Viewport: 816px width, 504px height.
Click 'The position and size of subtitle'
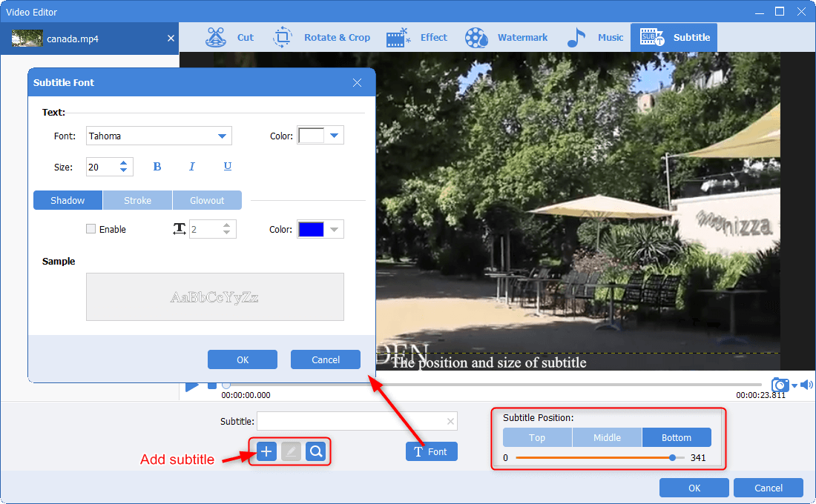[x=489, y=362]
